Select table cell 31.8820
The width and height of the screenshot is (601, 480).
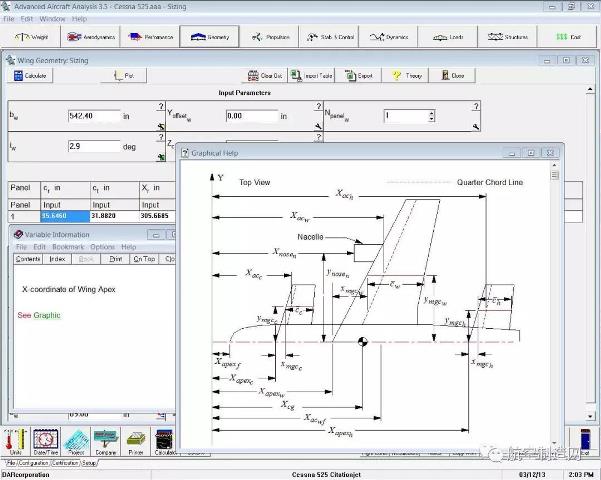114,216
